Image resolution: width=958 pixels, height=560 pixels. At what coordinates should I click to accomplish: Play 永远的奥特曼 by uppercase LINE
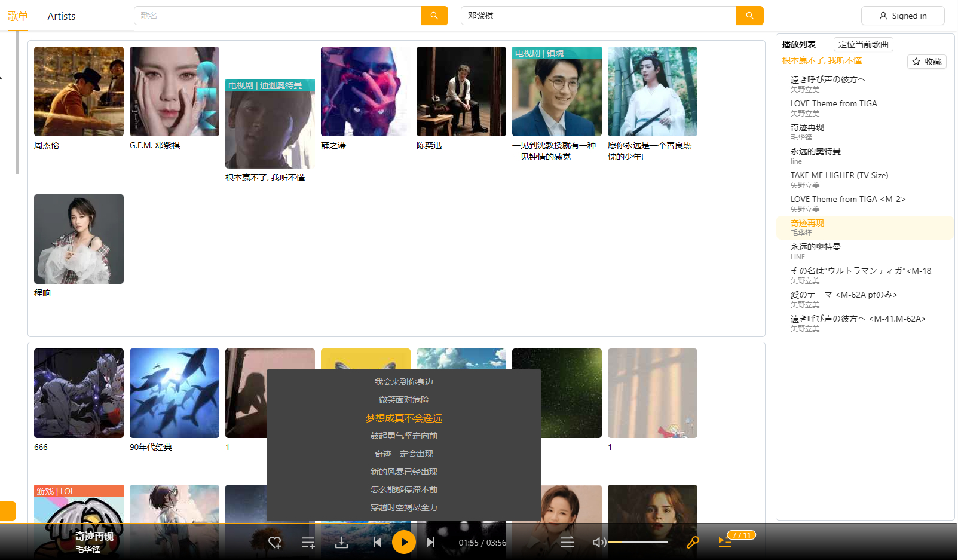865,252
